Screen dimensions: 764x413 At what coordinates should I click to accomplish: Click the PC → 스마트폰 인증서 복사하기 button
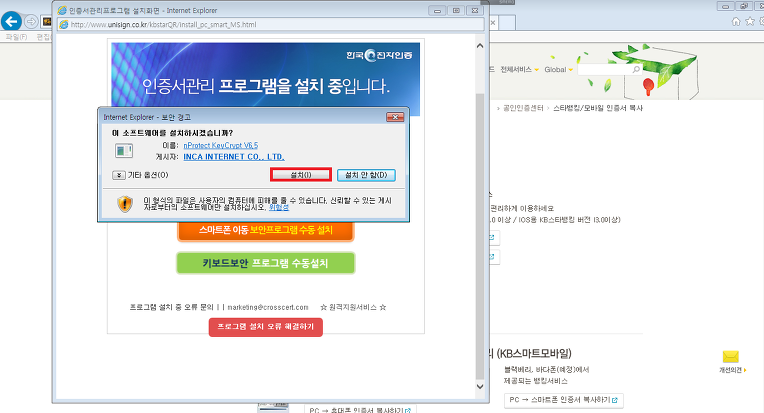point(564,400)
